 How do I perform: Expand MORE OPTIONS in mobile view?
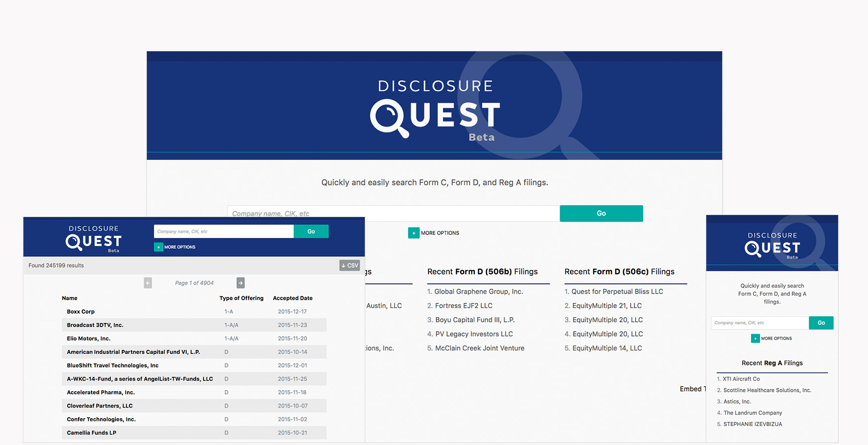click(771, 338)
